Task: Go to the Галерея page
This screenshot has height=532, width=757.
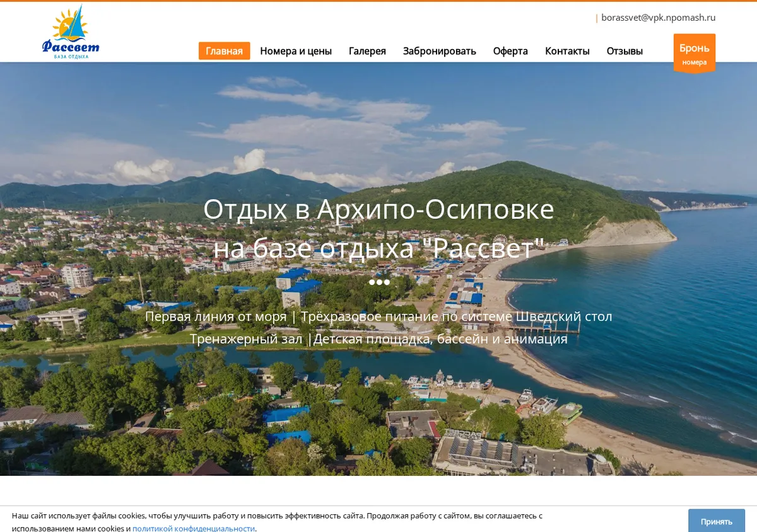Action: point(367,51)
